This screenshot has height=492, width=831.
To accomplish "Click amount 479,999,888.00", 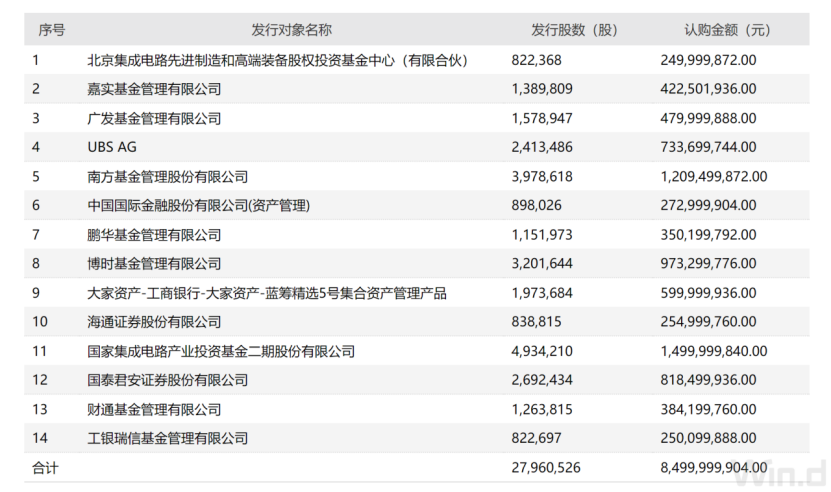I will point(709,118).
